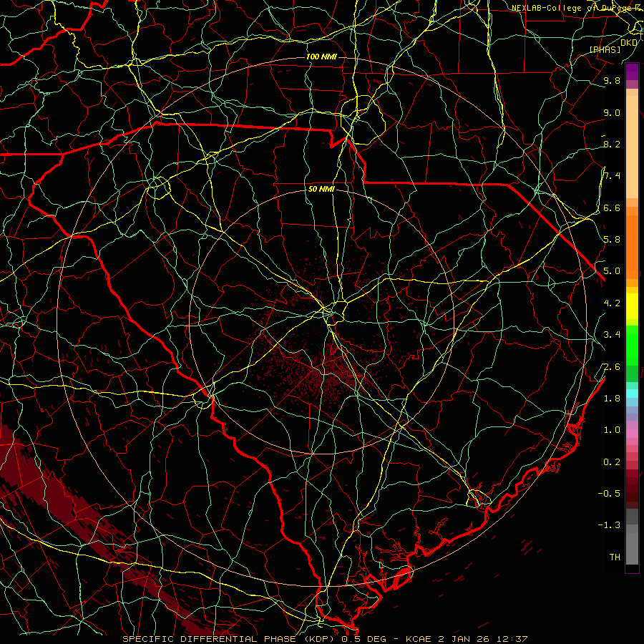Click the 5.0 value on the legend
Image resolution: width=644 pixels, height=644 pixels.
pos(612,271)
